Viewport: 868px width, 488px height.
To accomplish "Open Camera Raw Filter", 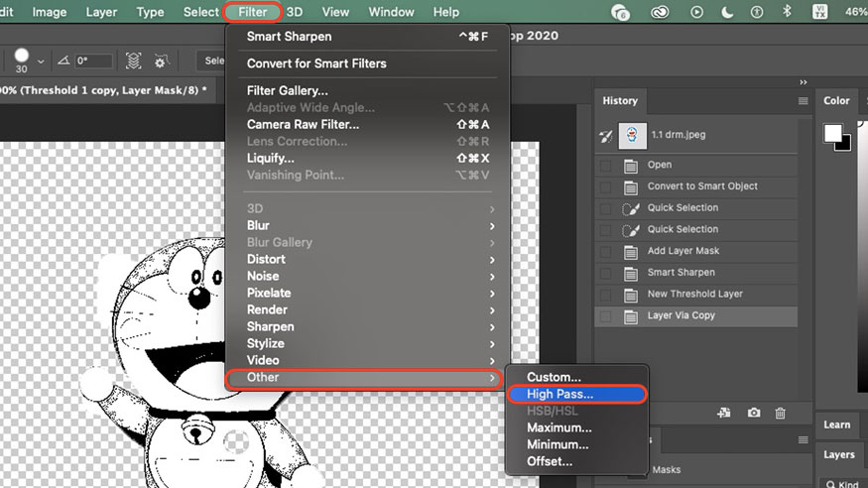I will coord(368,125).
